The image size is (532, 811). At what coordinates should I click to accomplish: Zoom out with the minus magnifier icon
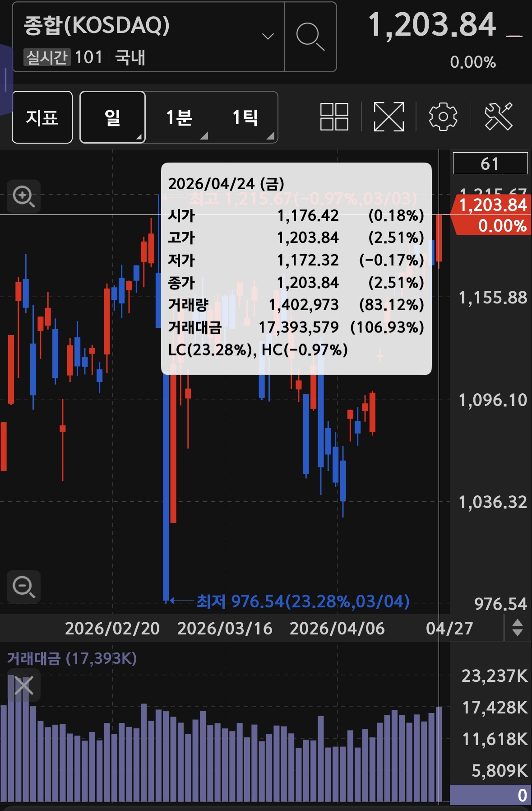(x=23, y=587)
